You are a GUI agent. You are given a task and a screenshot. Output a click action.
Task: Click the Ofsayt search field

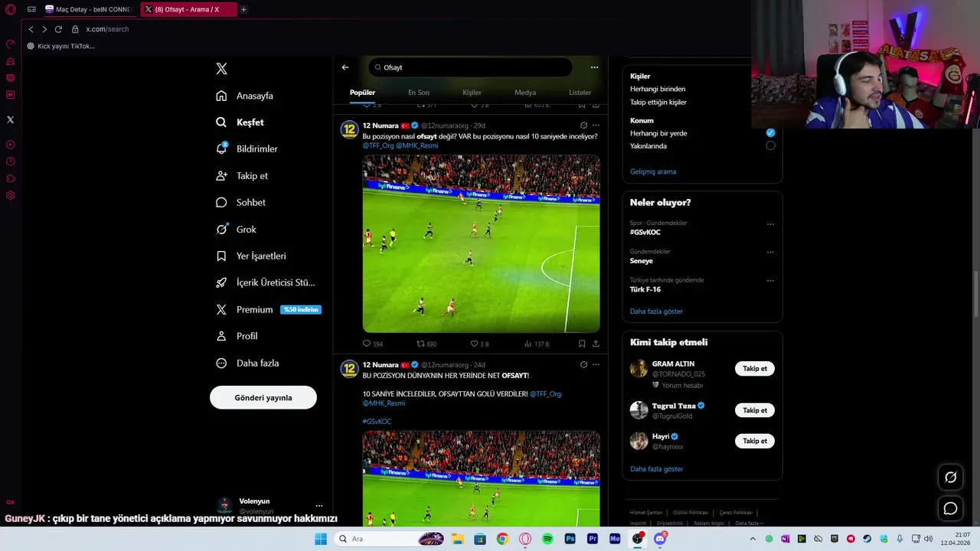point(470,67)
